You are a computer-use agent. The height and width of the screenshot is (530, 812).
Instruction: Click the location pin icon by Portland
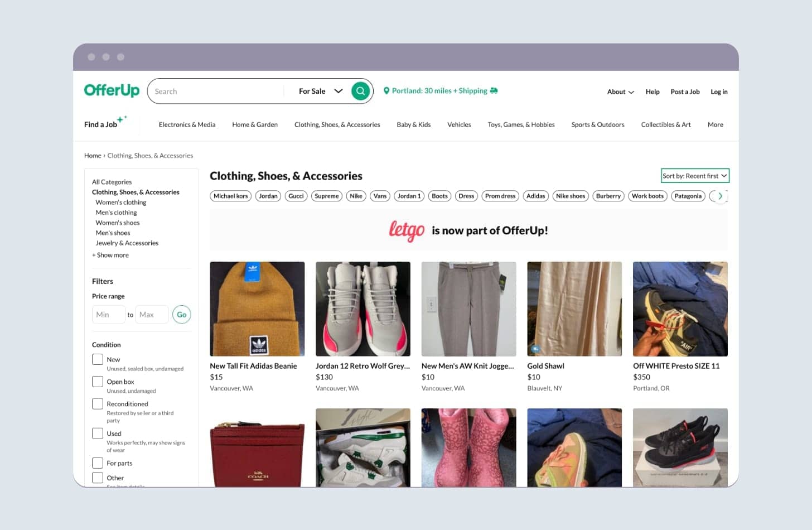pyautogui.click(x=386, y=91)
